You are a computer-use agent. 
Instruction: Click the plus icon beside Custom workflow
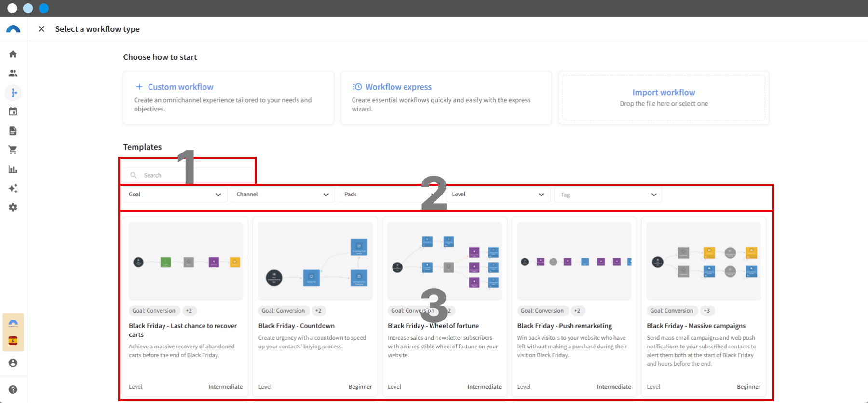coord(139,87)
